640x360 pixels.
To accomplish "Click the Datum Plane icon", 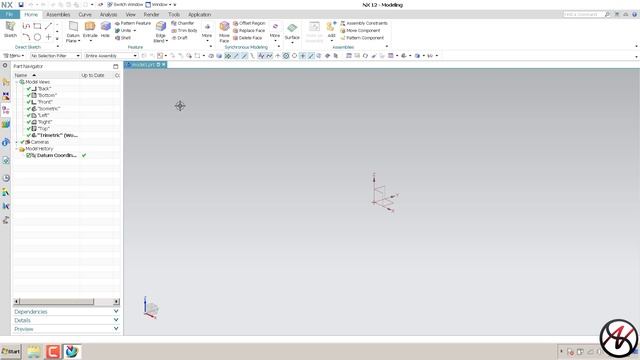I will (73, 27).
